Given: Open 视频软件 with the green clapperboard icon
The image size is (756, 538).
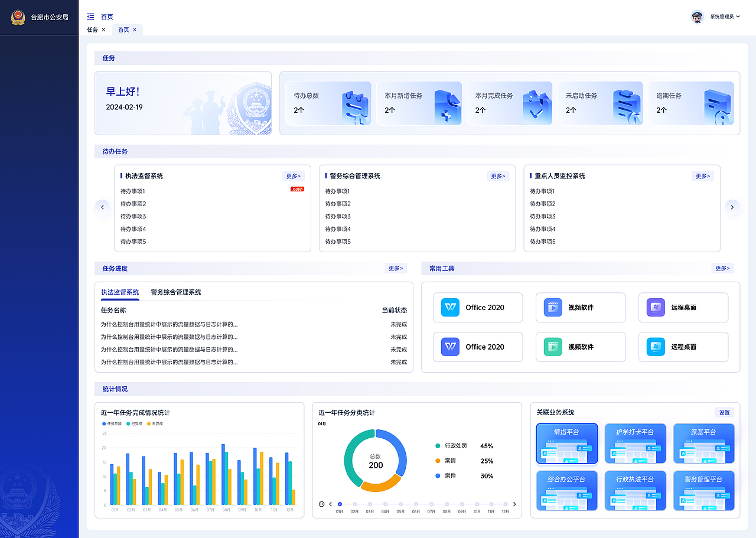Looking at the screenshot, I should [x=553, y=347].
